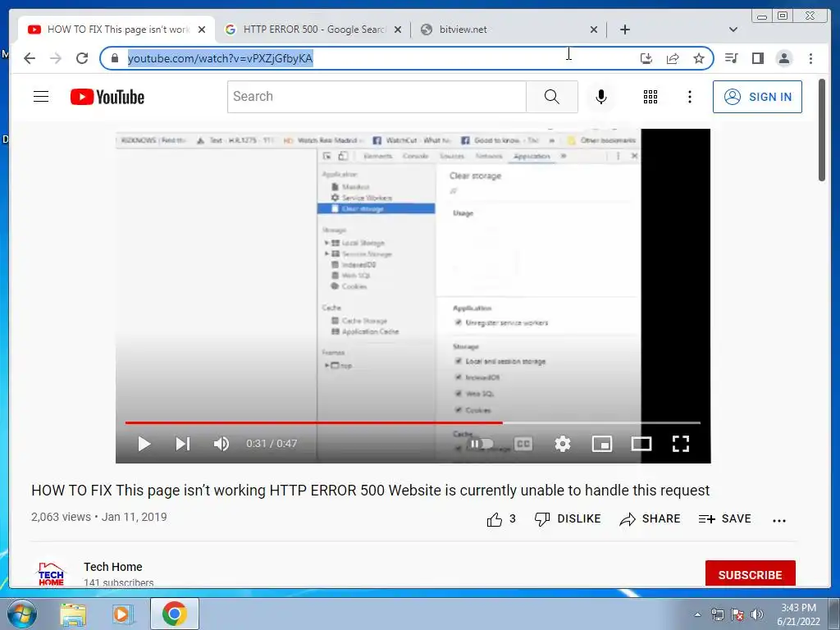
Task: Click the video title text
Action: (x=370, y=491)
